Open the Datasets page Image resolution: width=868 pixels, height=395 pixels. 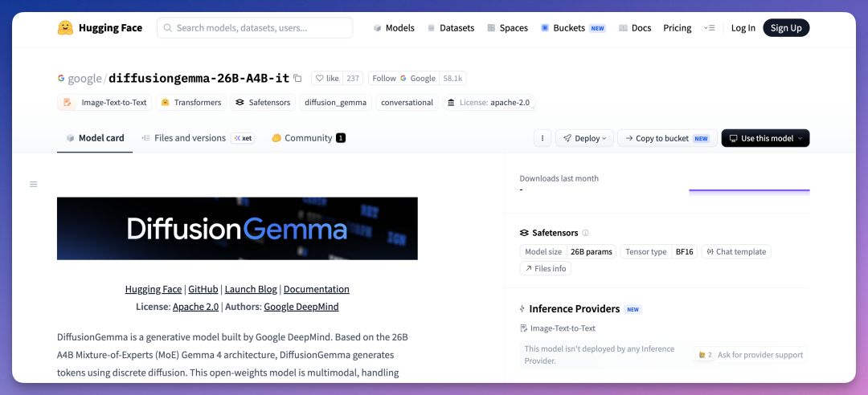coord(451,27)
